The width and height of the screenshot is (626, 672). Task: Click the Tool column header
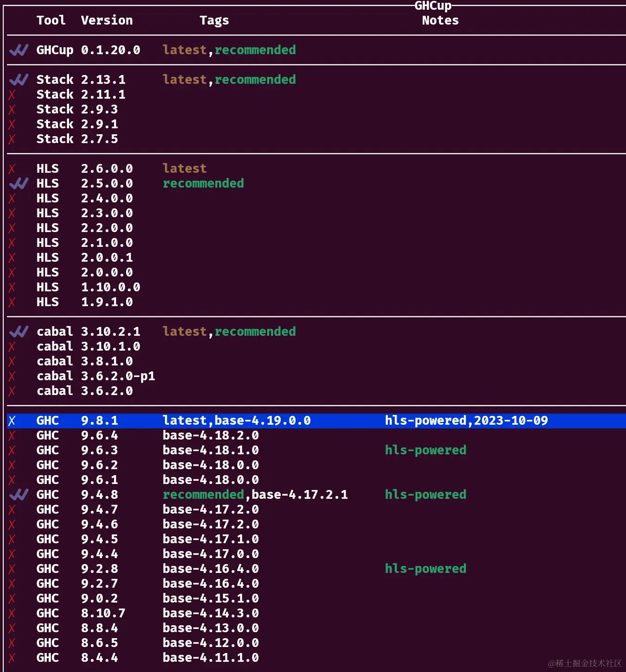(x=51, y=20)
